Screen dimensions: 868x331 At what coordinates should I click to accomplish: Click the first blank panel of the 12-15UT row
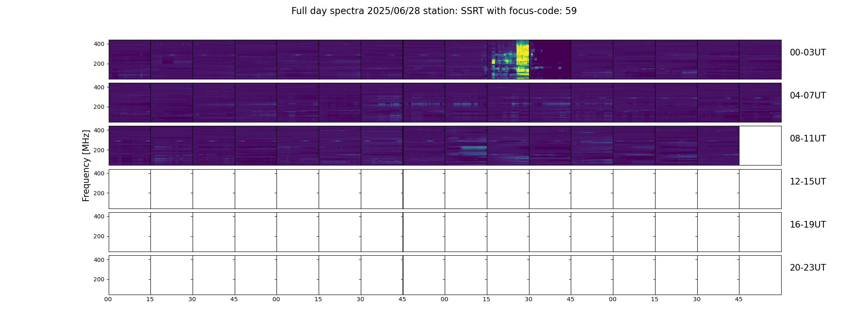click(130, 189)
